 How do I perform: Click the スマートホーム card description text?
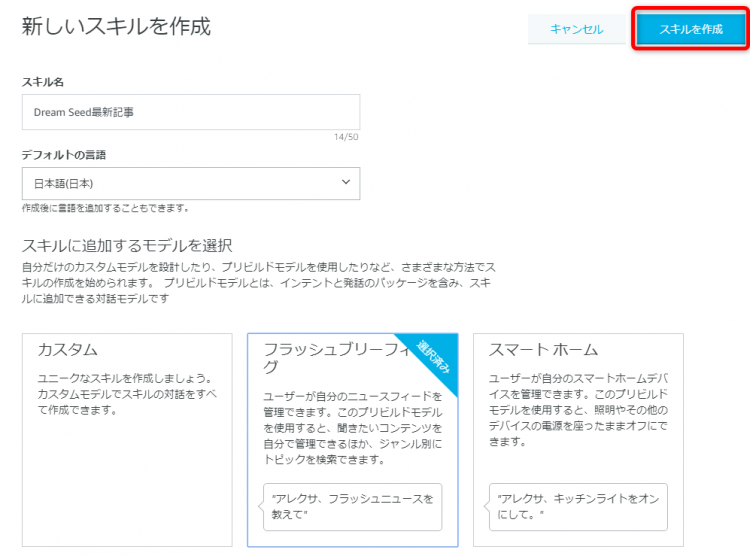(x=578, y=410)
